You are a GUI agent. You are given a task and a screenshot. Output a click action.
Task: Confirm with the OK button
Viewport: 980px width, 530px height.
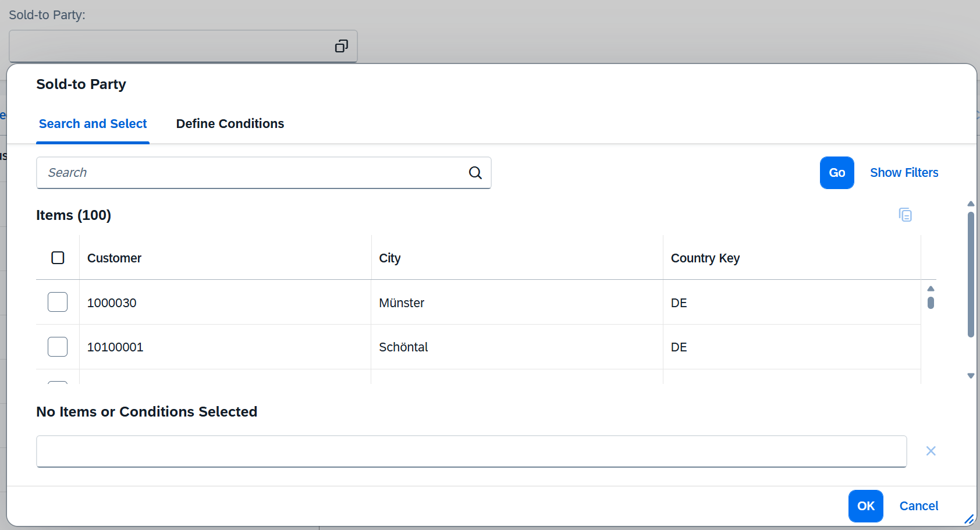pos(865,506)
